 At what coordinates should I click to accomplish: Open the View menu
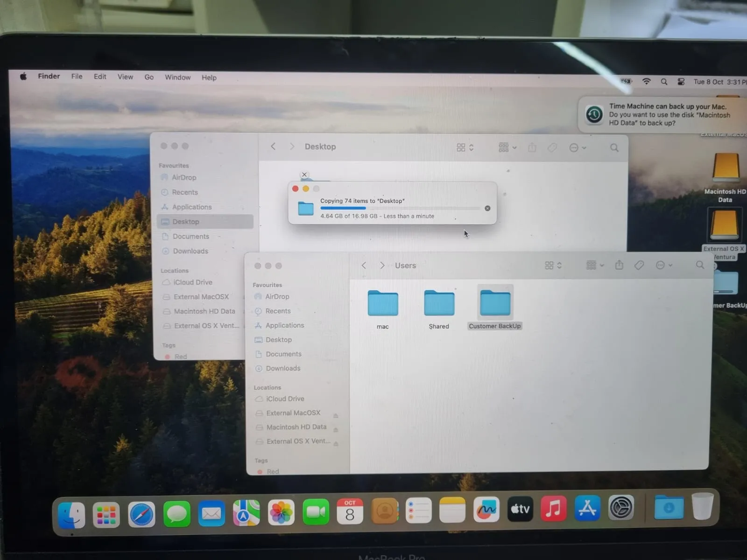[x=125, y=77]
